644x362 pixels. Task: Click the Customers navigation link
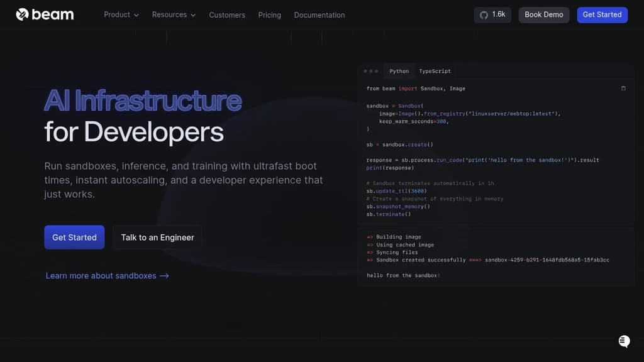coord(227,14)
